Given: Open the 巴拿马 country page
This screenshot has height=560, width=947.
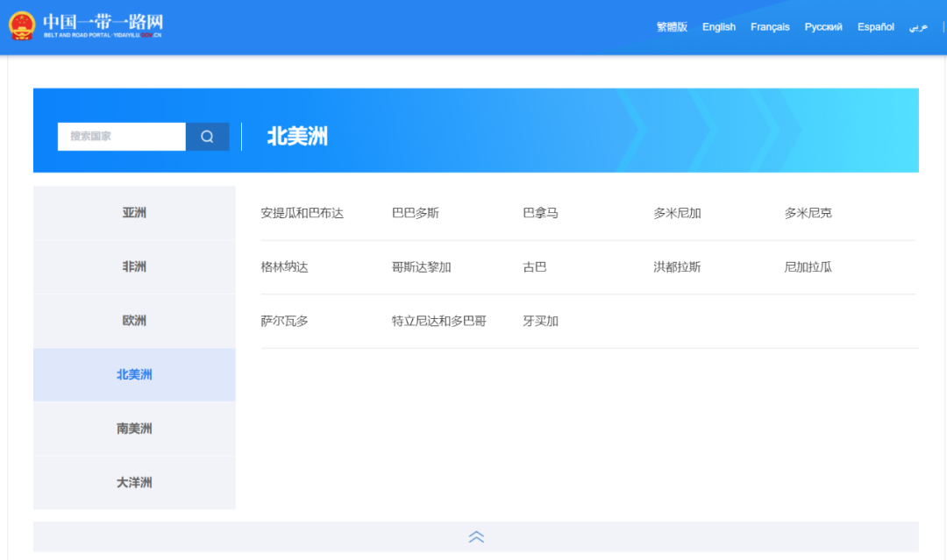Looking at the screenshot, I should [x=540, y=212].
